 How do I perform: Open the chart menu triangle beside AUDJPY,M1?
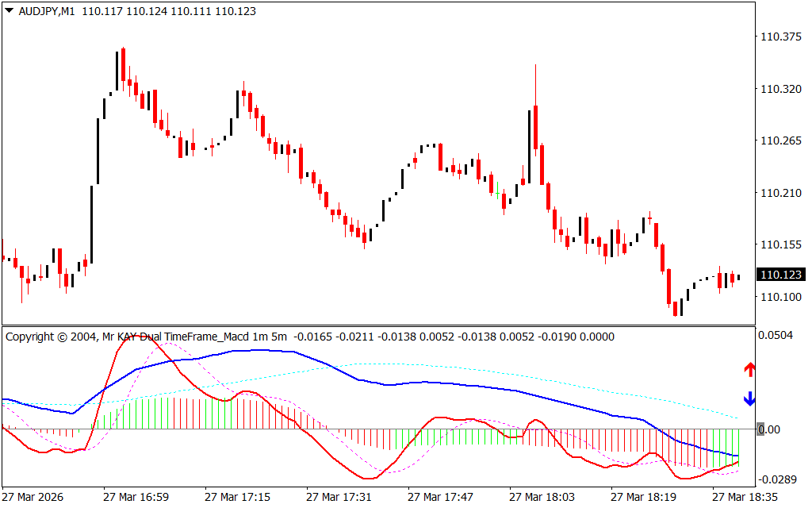click(9, 11)
